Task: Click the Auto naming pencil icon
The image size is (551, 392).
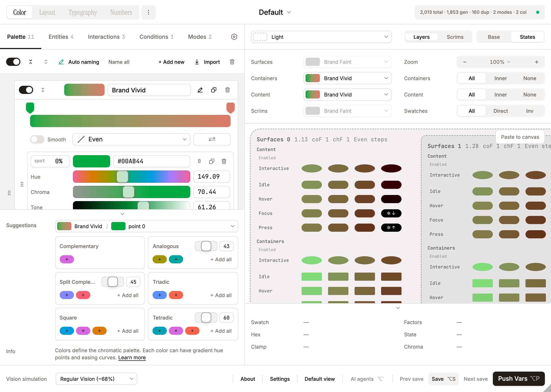Action: point(61,62)
